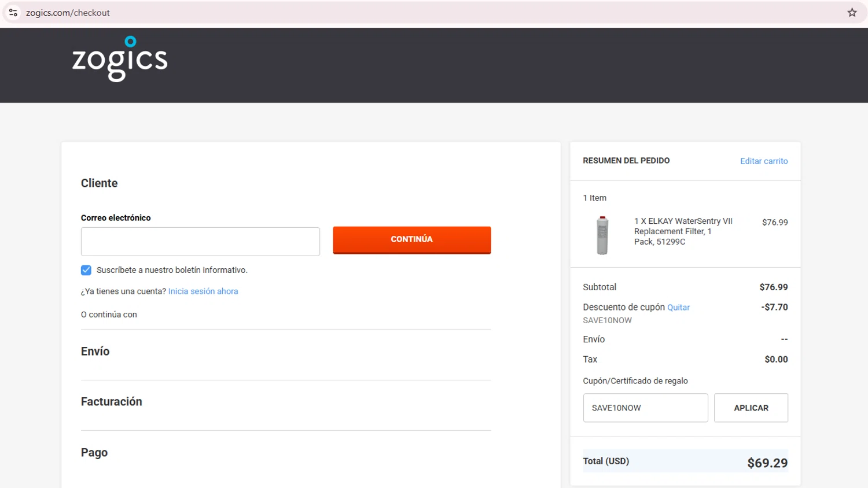Viewport: 868px width, 488px height.
Task: Click the Editar carrito link
Action: tap(764, 161)
